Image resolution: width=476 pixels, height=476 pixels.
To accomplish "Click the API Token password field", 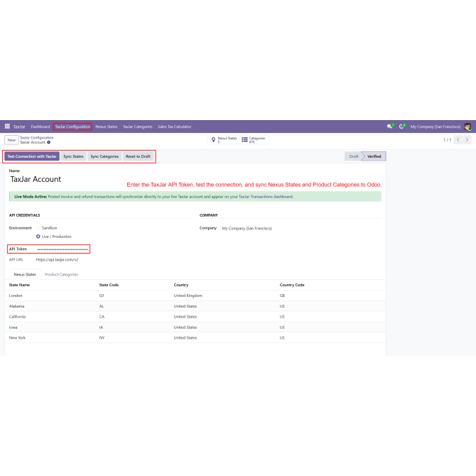I will (x=63, y=249).
